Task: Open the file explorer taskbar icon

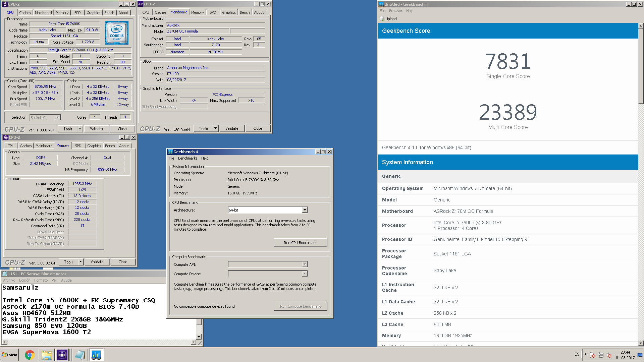Action: click(46, 355)
